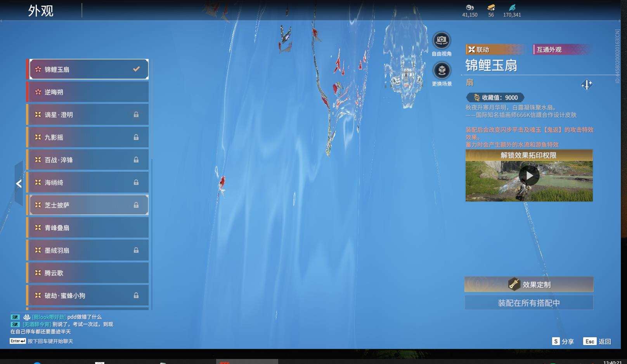
Task: Click the S 分享 share button
Action: [563, 342]
